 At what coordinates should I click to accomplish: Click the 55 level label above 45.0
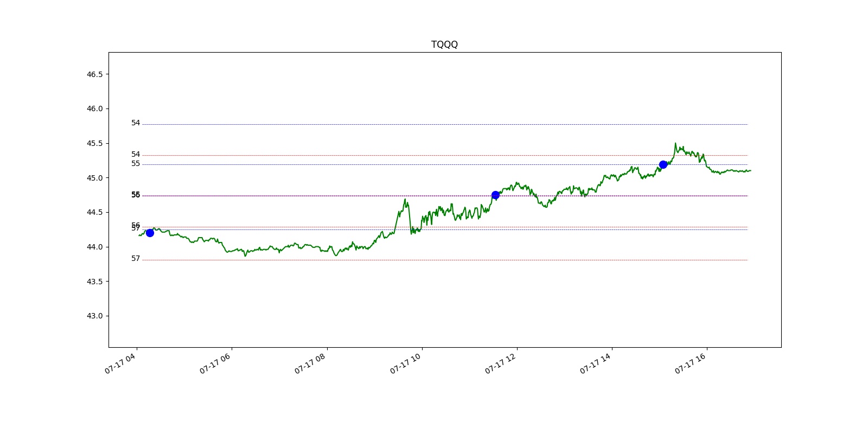click(136, 163)
